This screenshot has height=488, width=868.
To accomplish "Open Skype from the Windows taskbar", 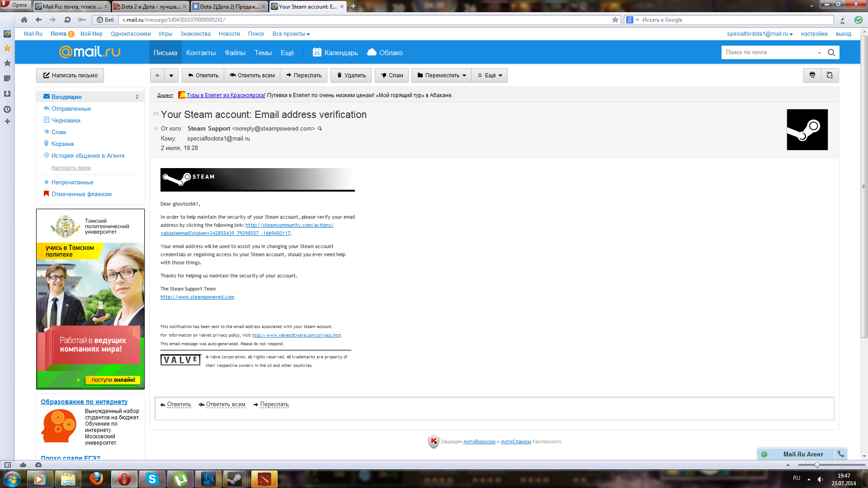I will tap(152, 479).
